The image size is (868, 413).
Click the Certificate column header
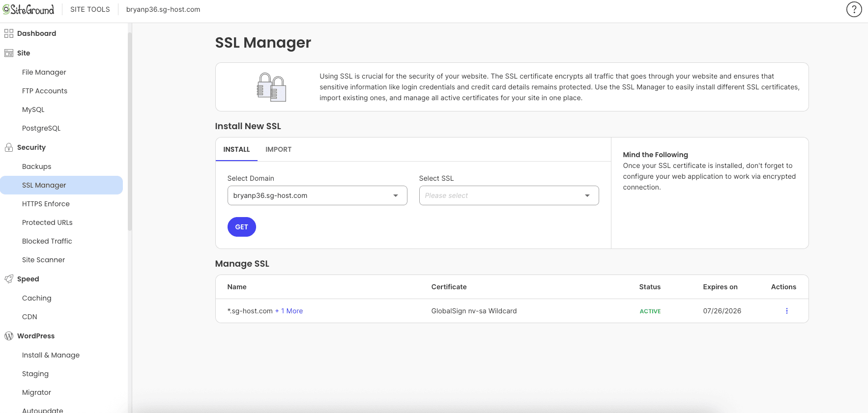[449, 287]
